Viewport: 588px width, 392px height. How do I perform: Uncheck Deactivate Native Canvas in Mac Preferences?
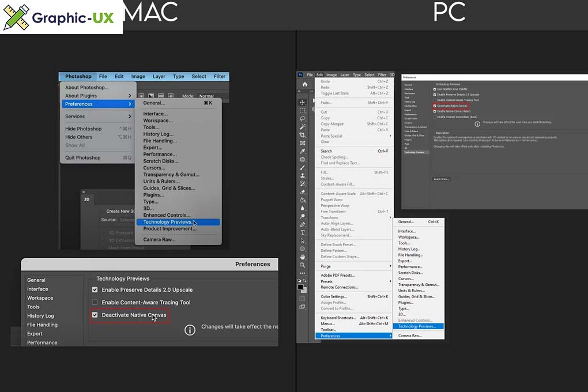point(95,315)
